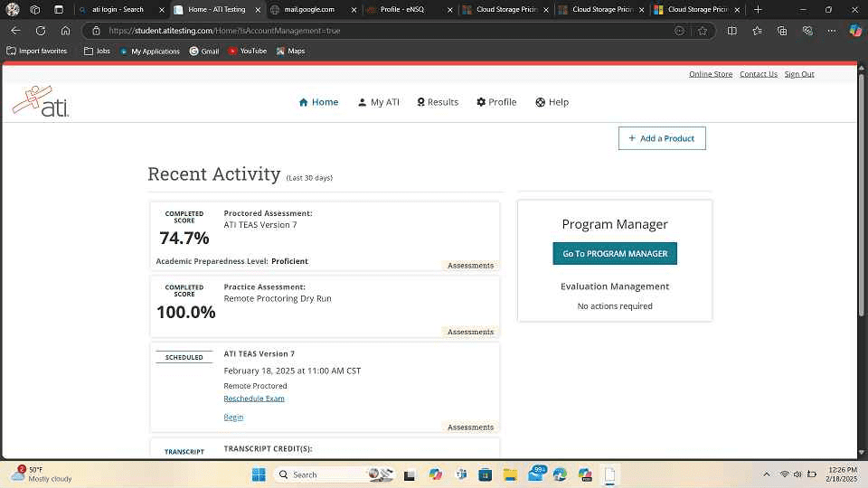Open the Help page from the navigation bar
Viewport: 868px width, 488px height.
552,102
